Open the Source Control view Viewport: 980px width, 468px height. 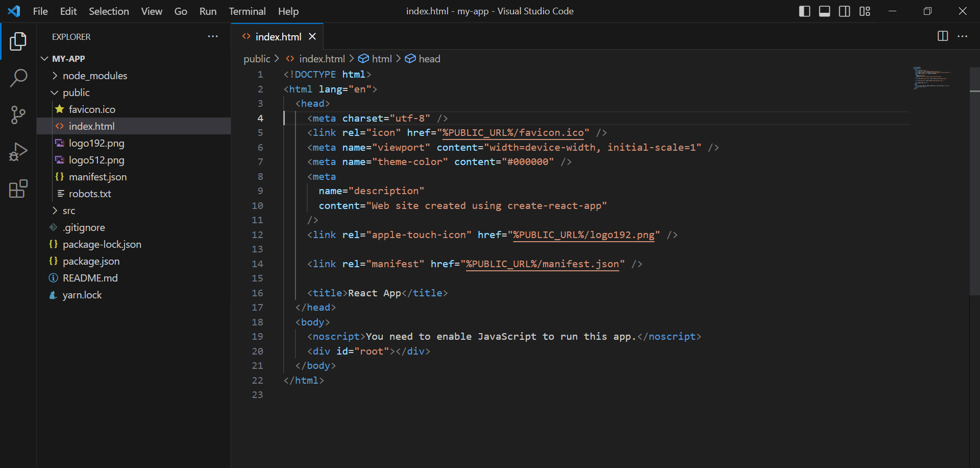pos(18,115)
